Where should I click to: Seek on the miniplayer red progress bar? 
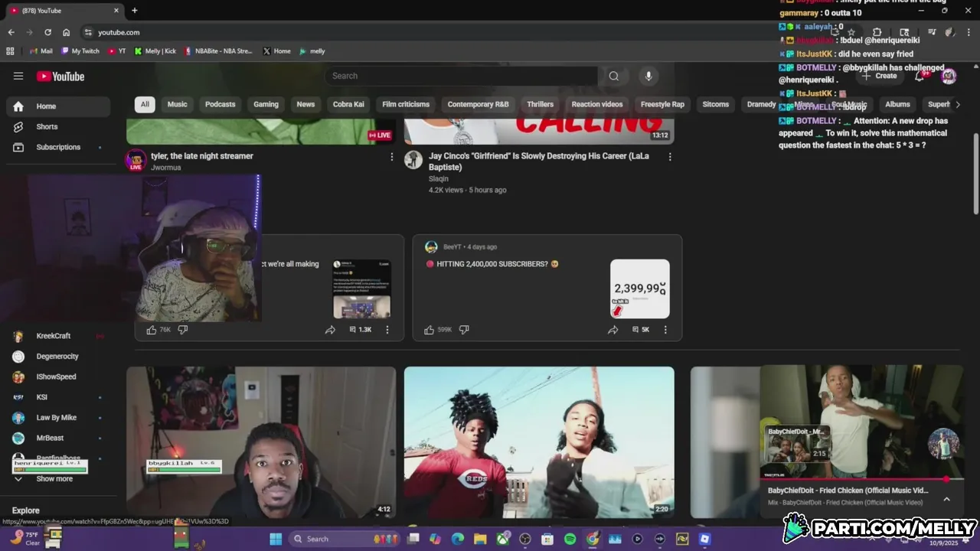[861, 480]
